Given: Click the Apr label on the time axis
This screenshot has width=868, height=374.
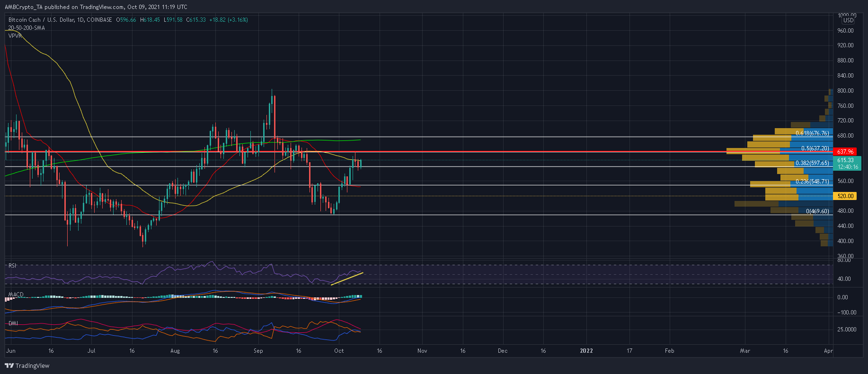Looking at the screenshot, I should click(x=828, y=351).
